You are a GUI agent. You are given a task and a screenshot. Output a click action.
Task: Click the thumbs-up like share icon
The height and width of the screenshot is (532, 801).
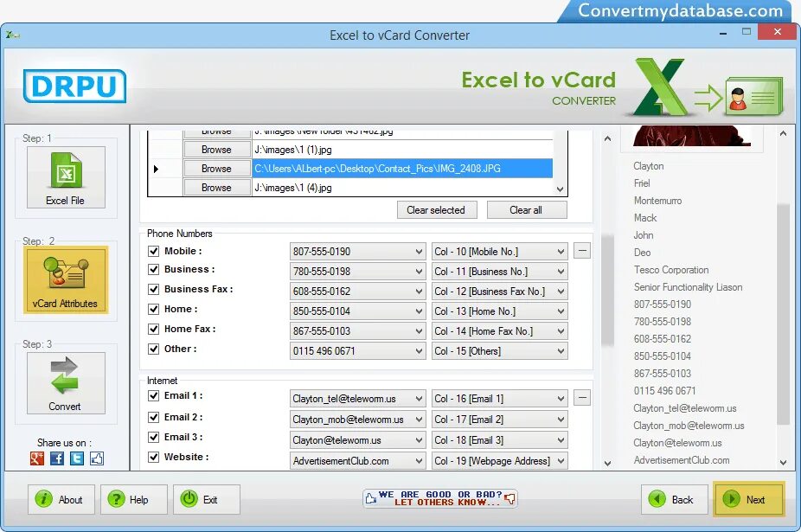point(97,458)
